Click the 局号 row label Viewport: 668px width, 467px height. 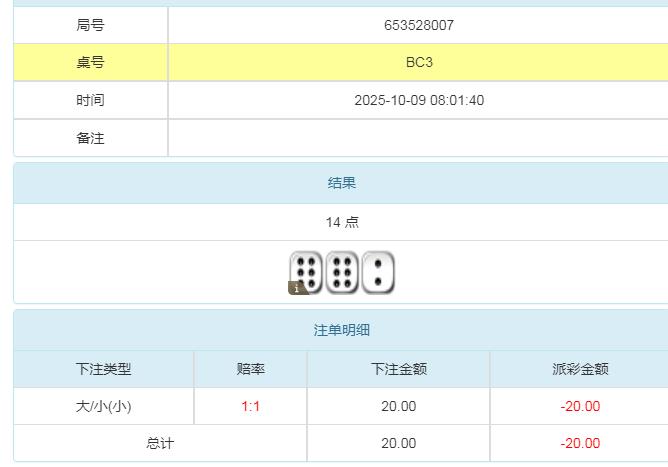[90, 25]
